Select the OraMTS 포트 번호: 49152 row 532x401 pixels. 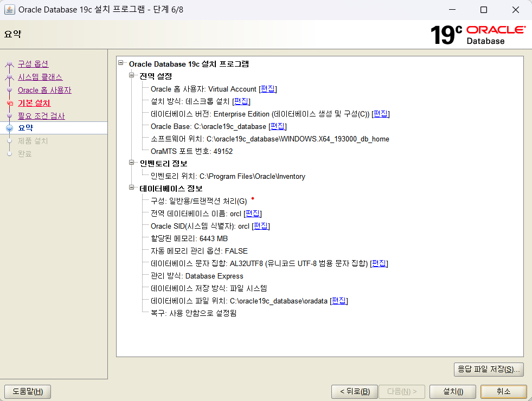[191, 151]
